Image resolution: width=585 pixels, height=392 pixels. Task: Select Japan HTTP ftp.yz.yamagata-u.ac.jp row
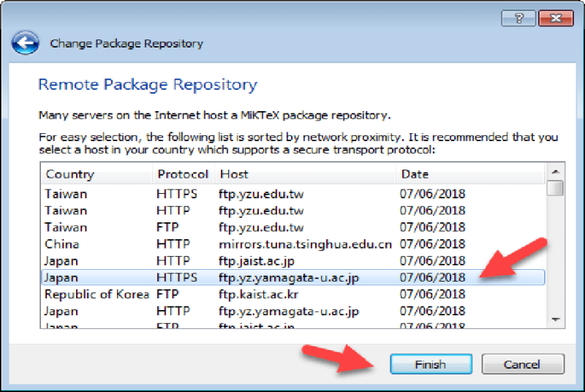coord(293,311)
